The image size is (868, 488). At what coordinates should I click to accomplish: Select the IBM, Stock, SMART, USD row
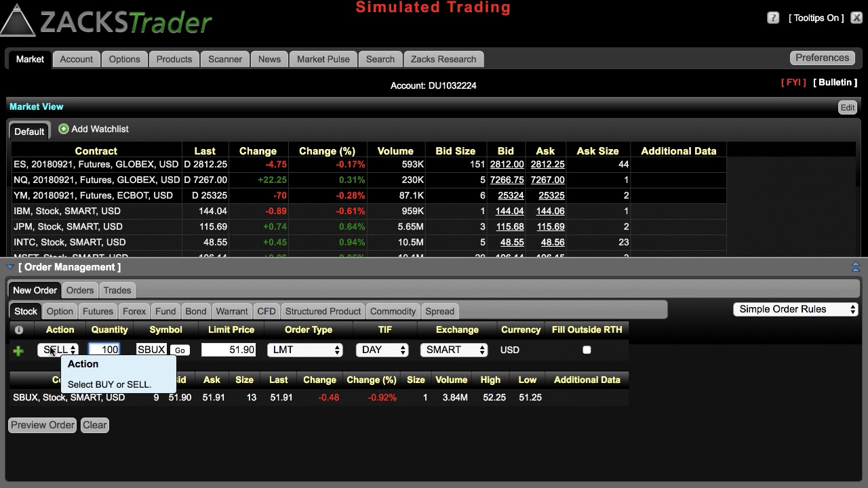369,211
